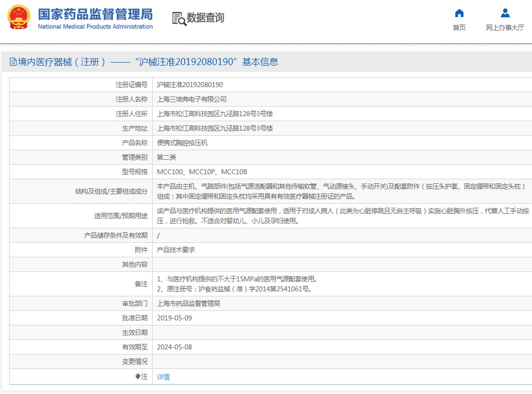
Task: Click the bulb icon beside 注
Action: pos(138,376)
